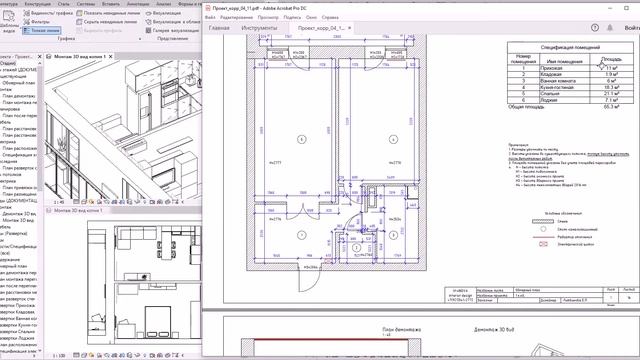The height and width of the screenshot is (360, 640).
Task: Open the 1:100 scale dropdown in lower view
Action: click(59, 356)
